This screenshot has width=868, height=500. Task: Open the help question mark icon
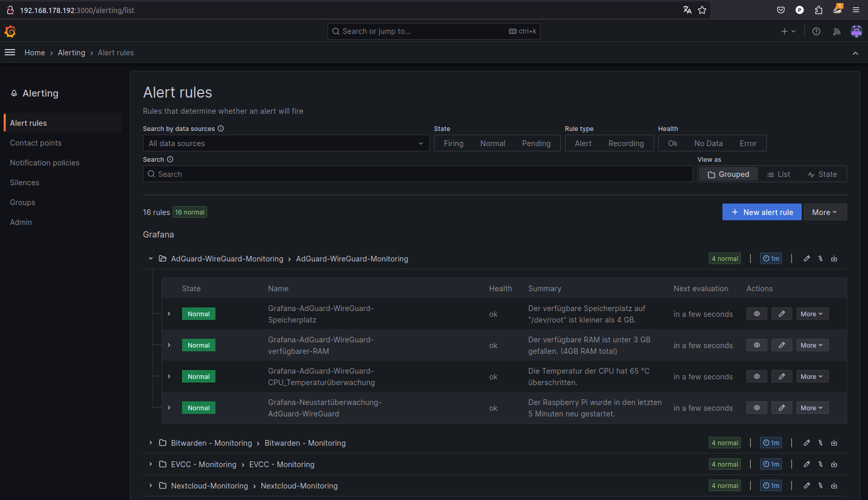tap(816, 31)
